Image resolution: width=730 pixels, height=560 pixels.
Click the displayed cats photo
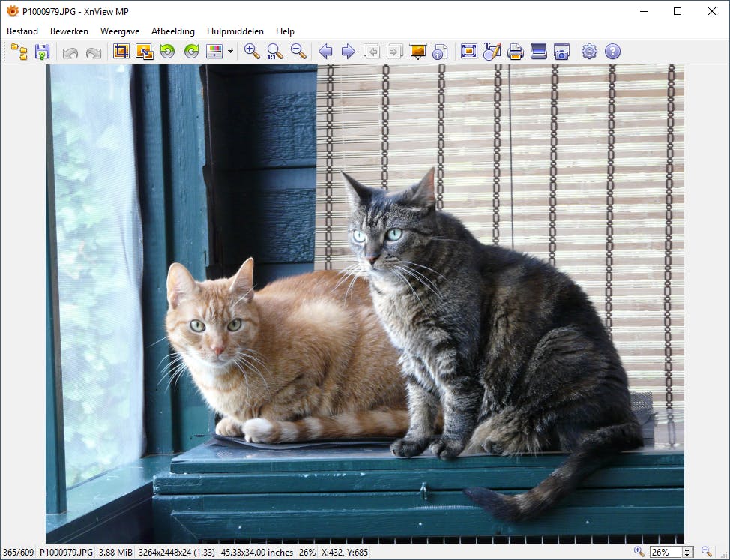pyautogui.click(x=364, y=304)
